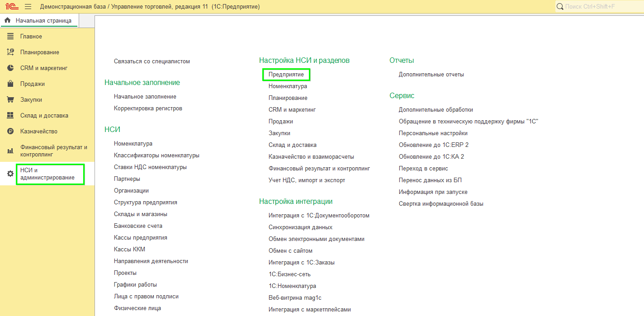The width and height of the screenshot is (644, 316).
Task: Open Обмен с сайтом link
Action: pyautogui.click(x=290, y=250)
